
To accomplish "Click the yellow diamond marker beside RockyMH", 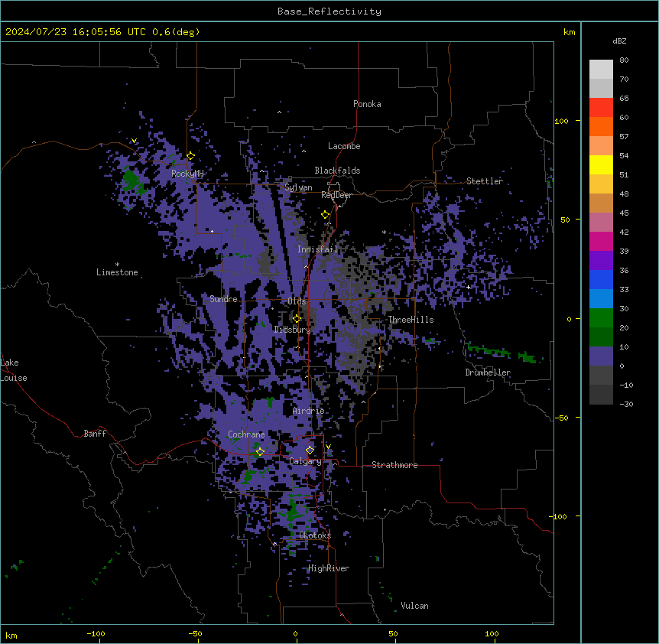I will (x=191, y=156).
